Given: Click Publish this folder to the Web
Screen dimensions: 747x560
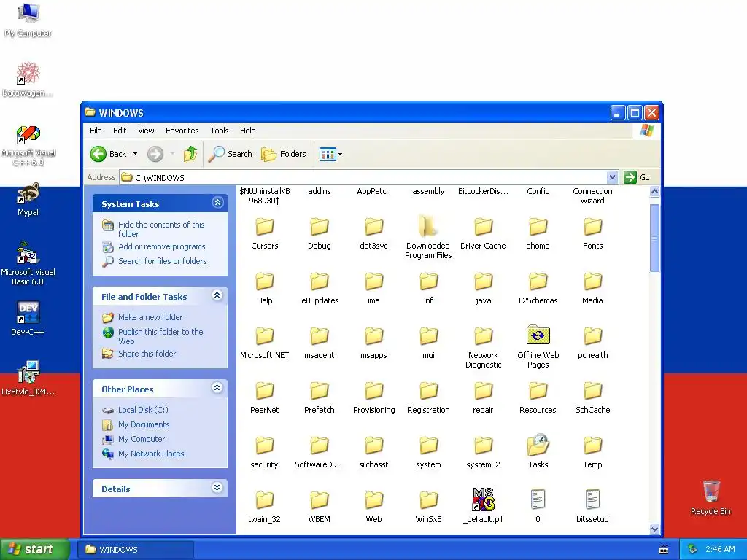Looking at the screenshot, I should [x=160, y=336].
